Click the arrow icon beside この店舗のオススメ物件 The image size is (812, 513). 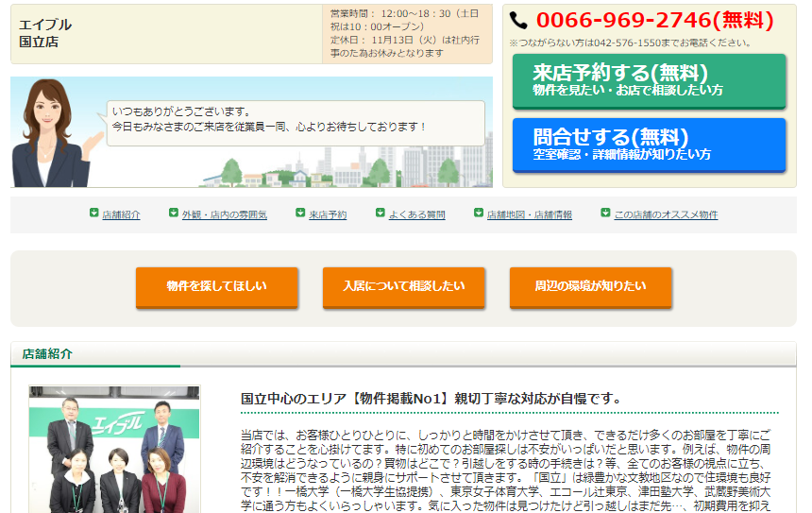[605, 214]
